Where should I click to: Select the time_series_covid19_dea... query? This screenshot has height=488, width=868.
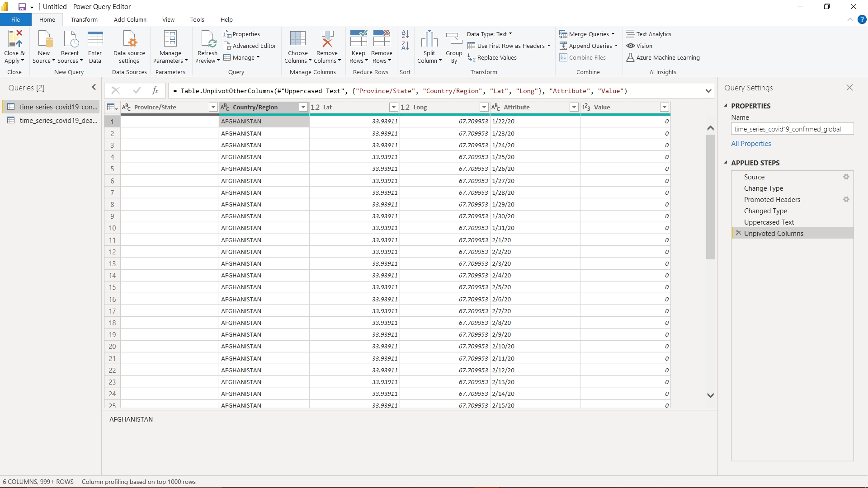(x=51, y=120)
